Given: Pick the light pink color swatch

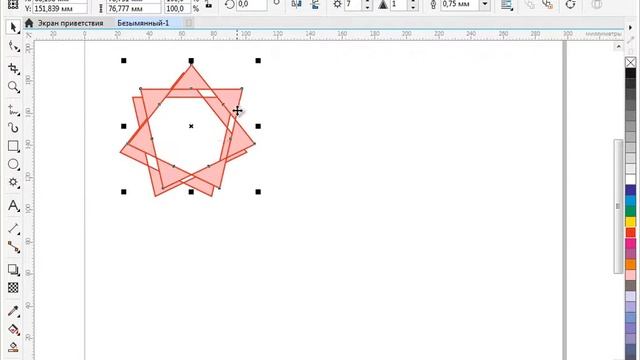Looking at the screenshot, I should point(631,275).
